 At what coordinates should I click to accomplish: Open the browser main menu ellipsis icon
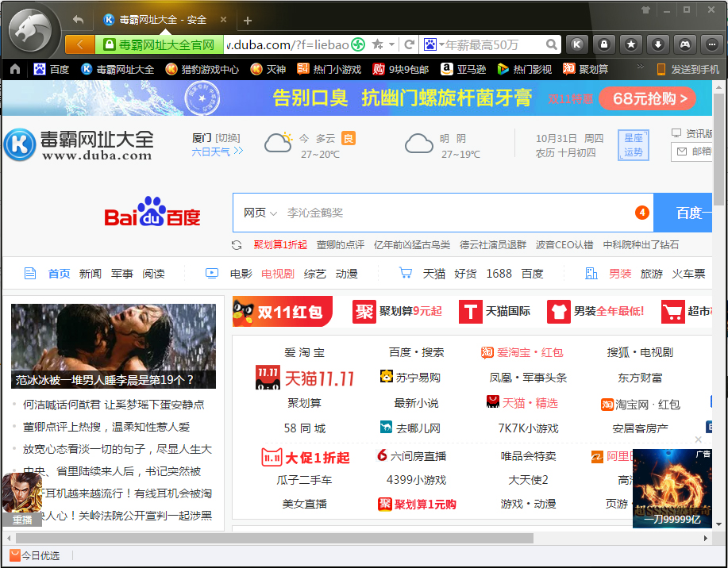pos(711,44)
